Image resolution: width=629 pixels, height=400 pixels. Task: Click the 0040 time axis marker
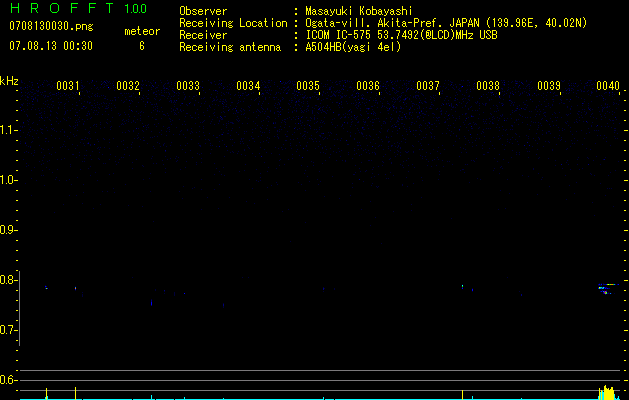(x=608, y=86)
